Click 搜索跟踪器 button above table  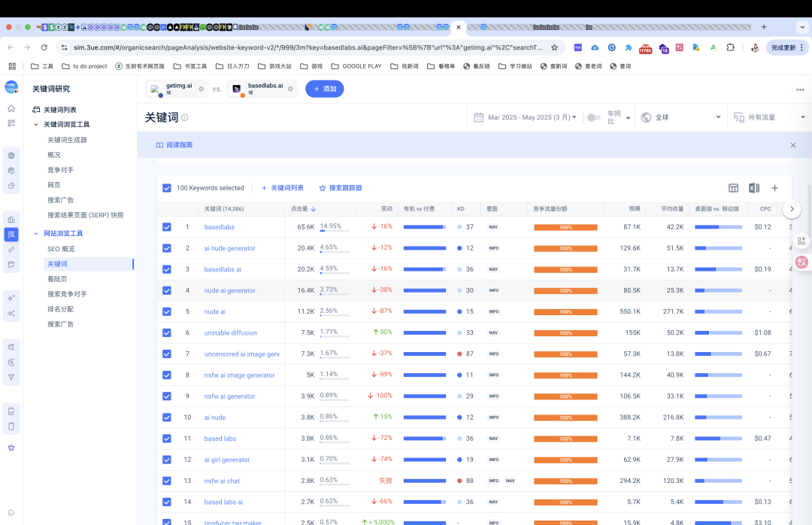341,188
